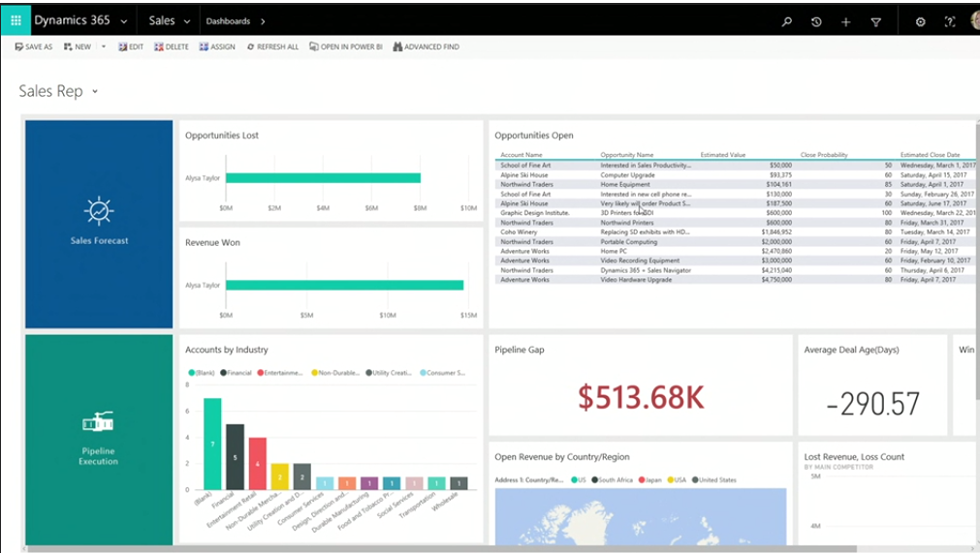The image size is (980, 553).
Task: Click the Refresh All button
Action: click(x=272, y=46)
